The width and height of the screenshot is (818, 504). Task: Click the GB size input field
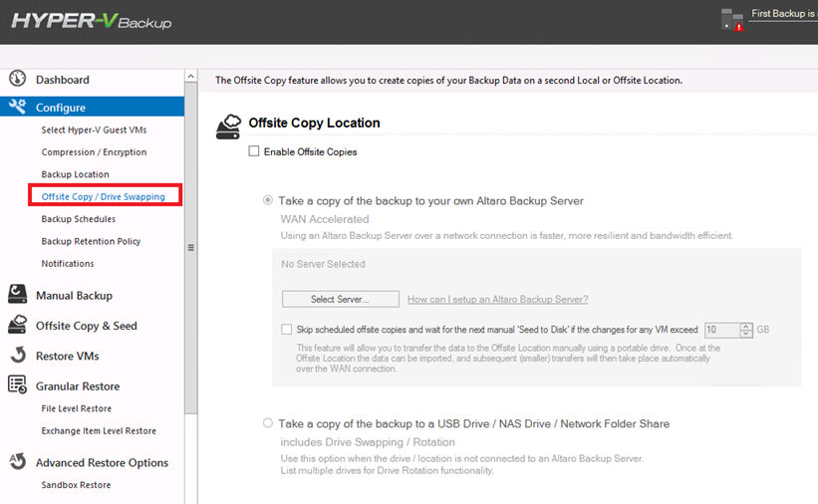click(x=722, y=330)
